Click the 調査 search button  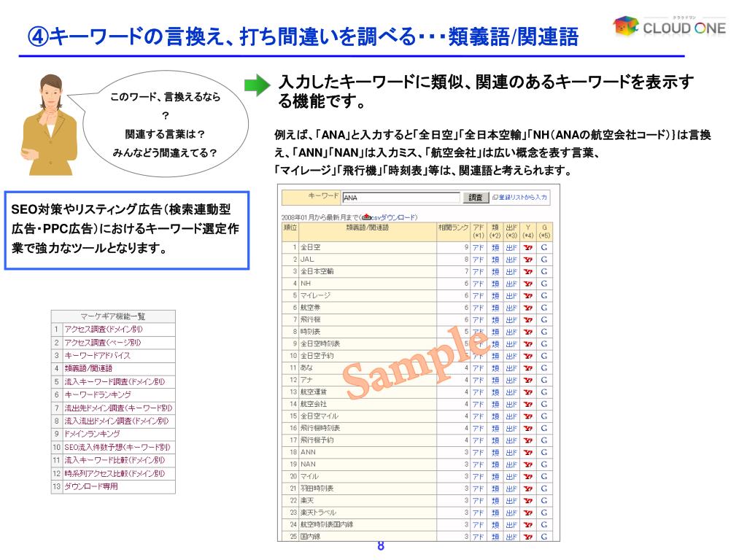[476, 197]
